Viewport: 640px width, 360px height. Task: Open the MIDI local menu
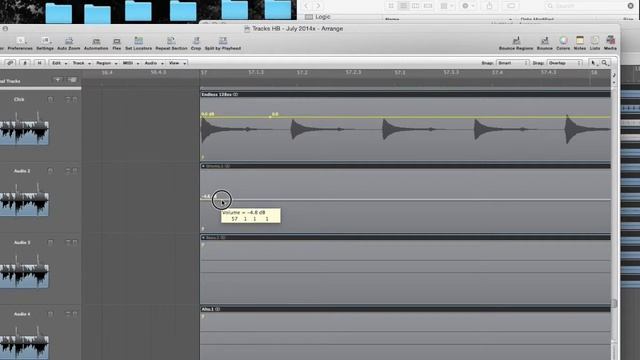[130, 63]
